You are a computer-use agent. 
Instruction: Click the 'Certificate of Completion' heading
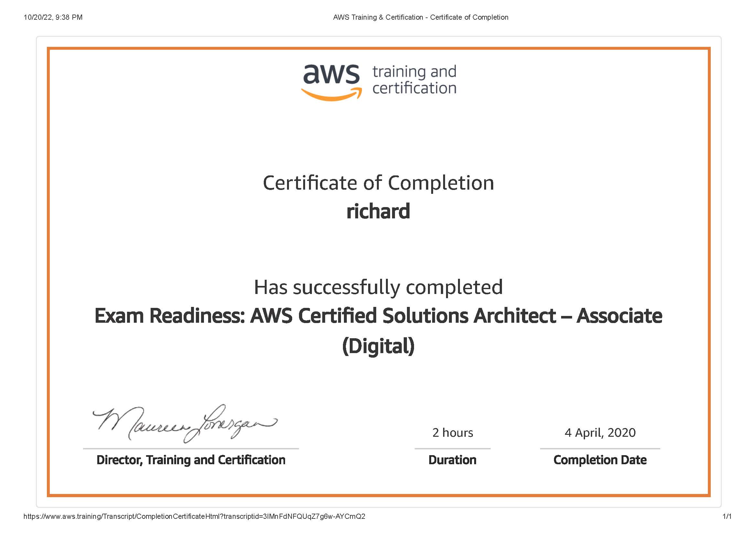[x=378, y=183]
